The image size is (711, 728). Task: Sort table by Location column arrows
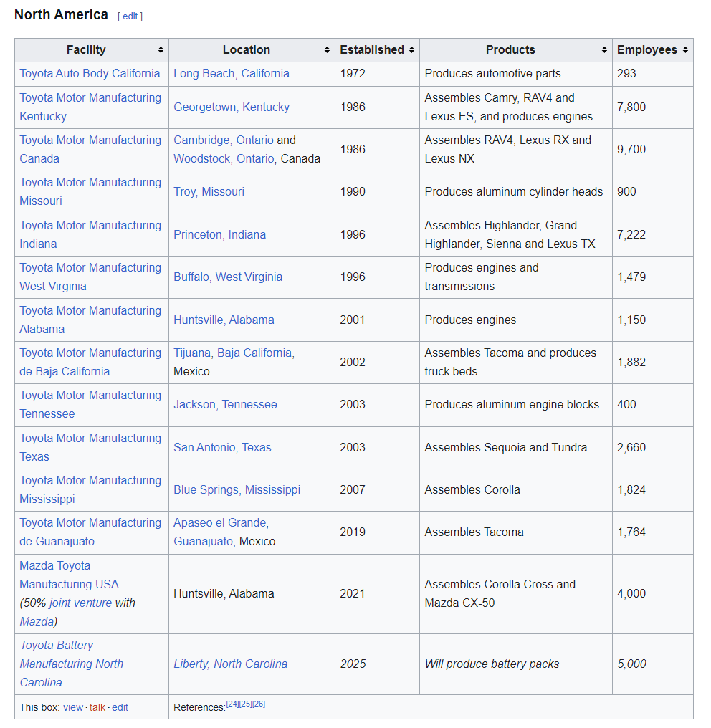click(327, 50)
